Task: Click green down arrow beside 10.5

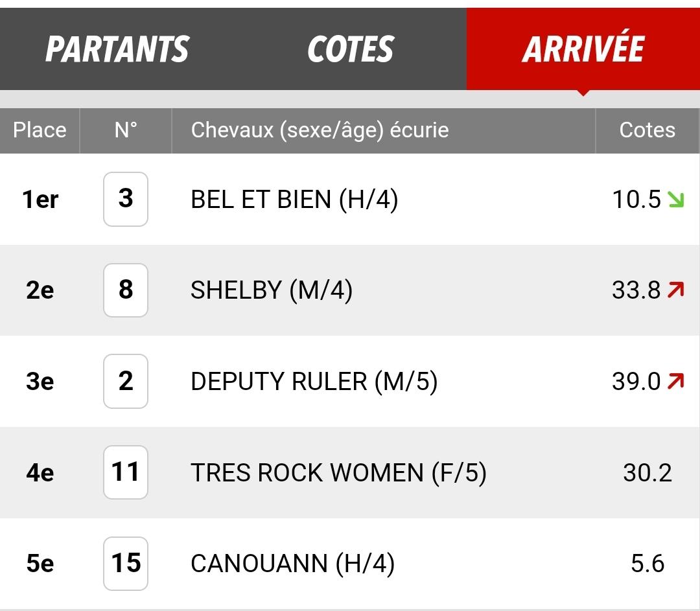Action: coord(676,200)
